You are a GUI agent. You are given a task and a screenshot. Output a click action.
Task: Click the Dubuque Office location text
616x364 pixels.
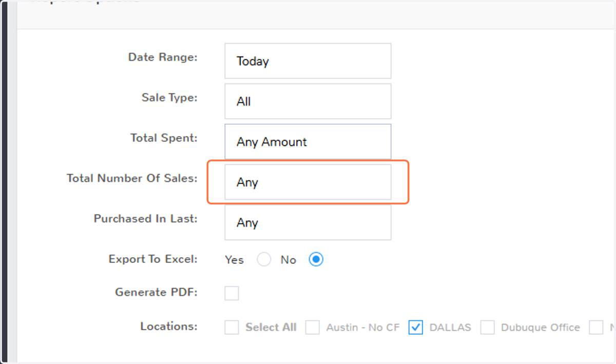[x=541, y=327]
